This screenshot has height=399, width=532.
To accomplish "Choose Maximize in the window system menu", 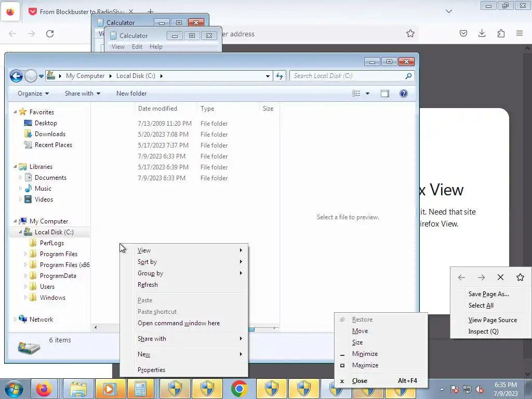I will click(381, 365).
